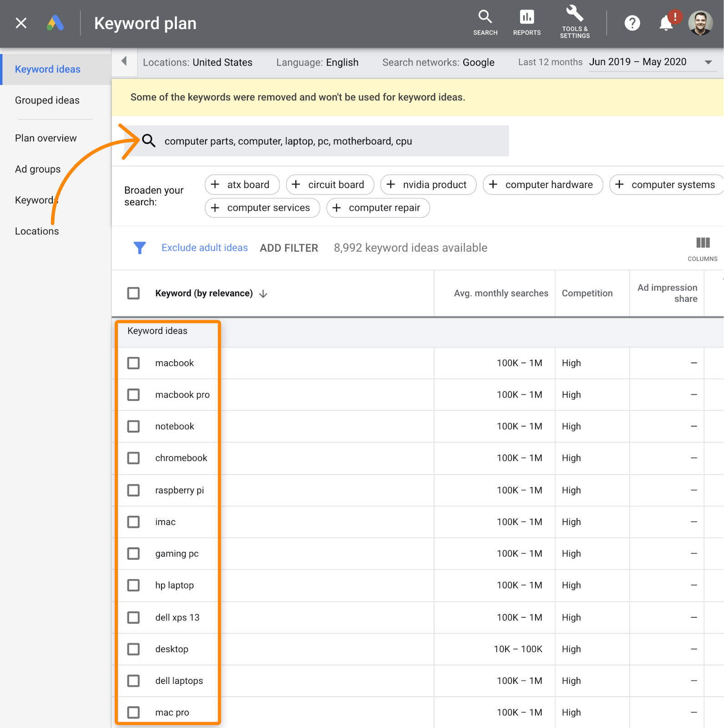Screen dimensions: 724x728
Task: Click '10K – 100K' searches for desktop
Action: pyautogui.click(x=518, y=649)
